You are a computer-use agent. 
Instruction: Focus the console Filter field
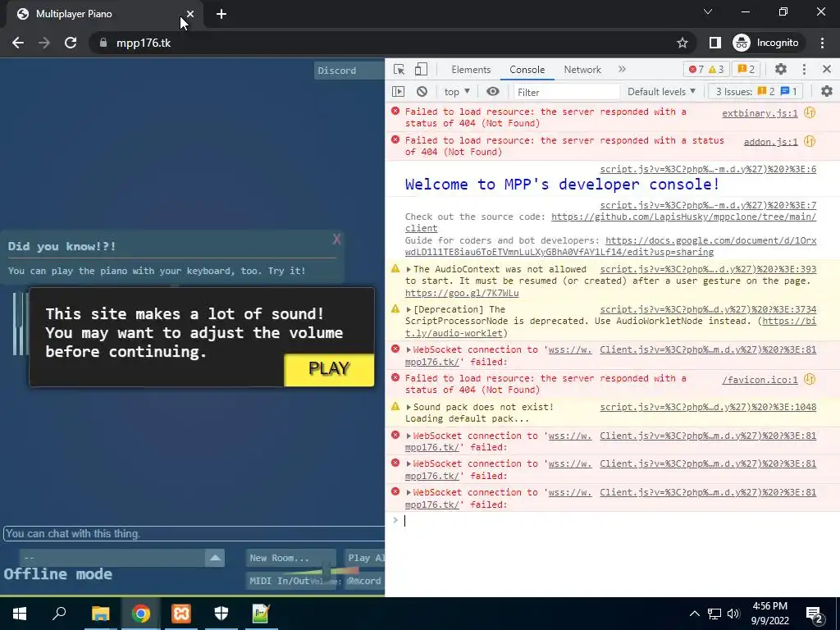pyautogui.click(x=567, y=92)
